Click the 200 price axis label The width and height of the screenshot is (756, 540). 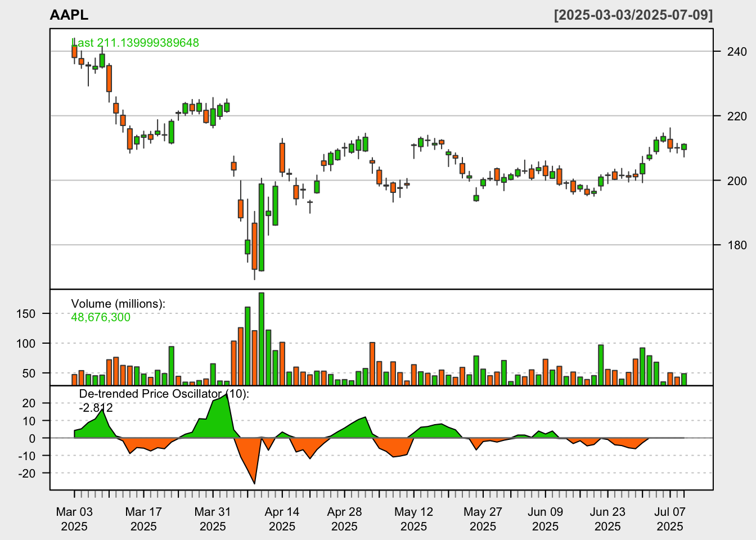[x=737, y=181]
